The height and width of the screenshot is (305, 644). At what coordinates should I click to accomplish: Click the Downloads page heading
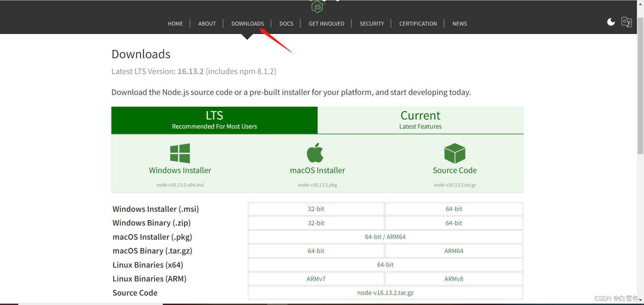(x=141, y=54)
